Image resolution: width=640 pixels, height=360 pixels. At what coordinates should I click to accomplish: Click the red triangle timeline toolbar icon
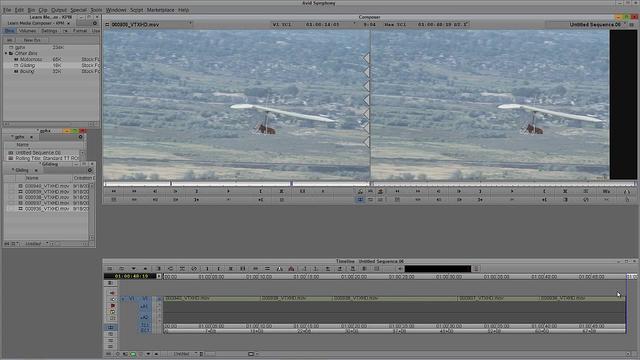tap(291, 269)
